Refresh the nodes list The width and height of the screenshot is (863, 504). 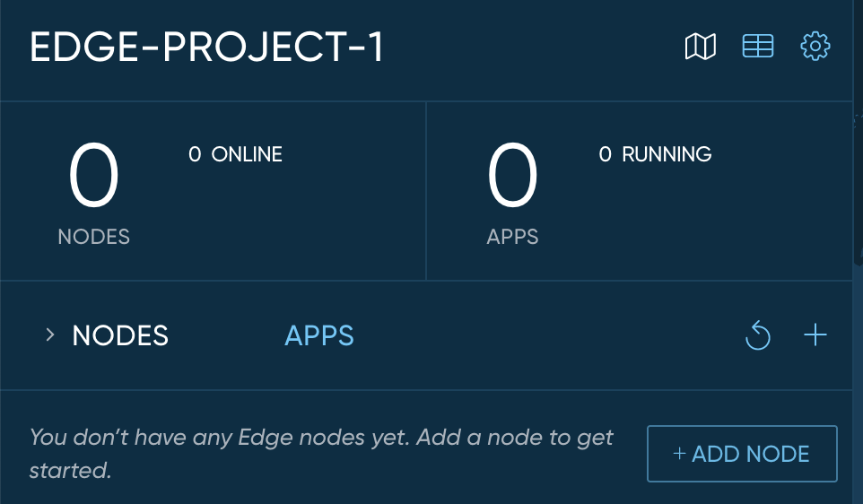tap(758, 336)
